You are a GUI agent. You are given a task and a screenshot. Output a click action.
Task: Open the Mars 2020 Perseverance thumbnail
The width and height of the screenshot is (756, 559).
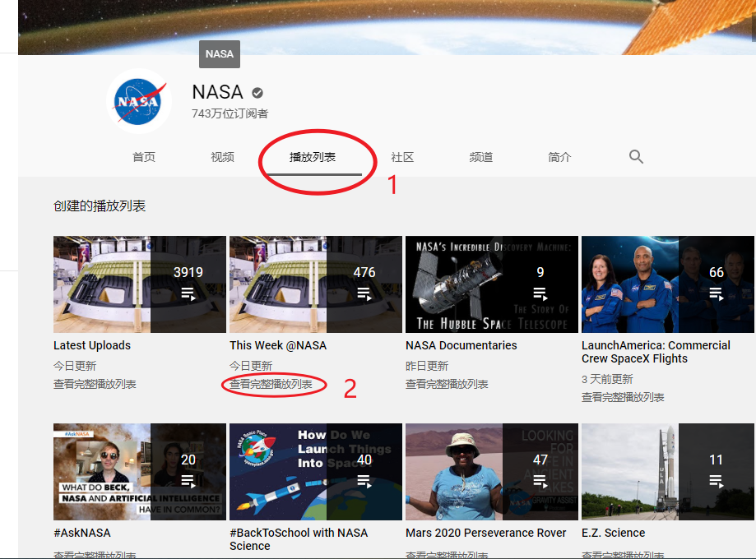click(492, 472)
